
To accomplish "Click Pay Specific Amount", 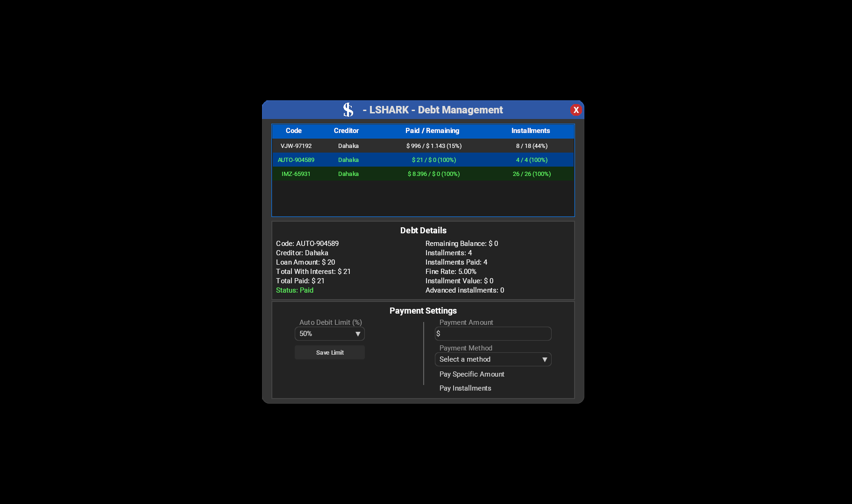I will (x=472, y=374).
